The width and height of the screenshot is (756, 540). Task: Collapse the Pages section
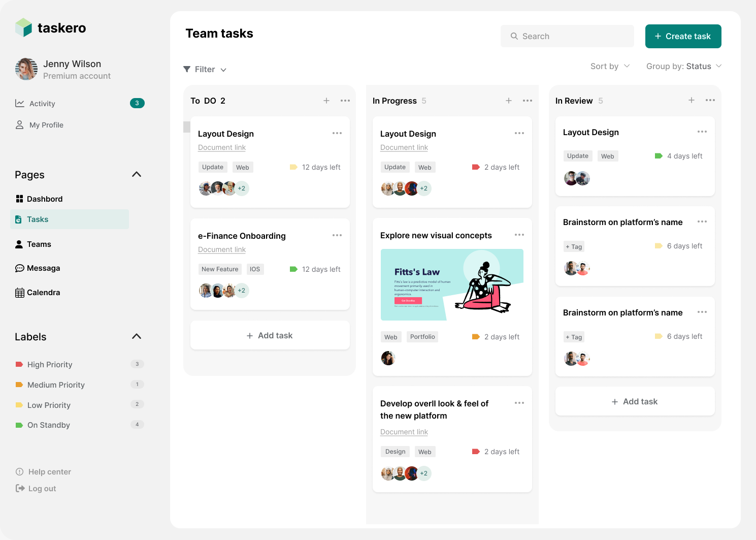click(137, 175)
